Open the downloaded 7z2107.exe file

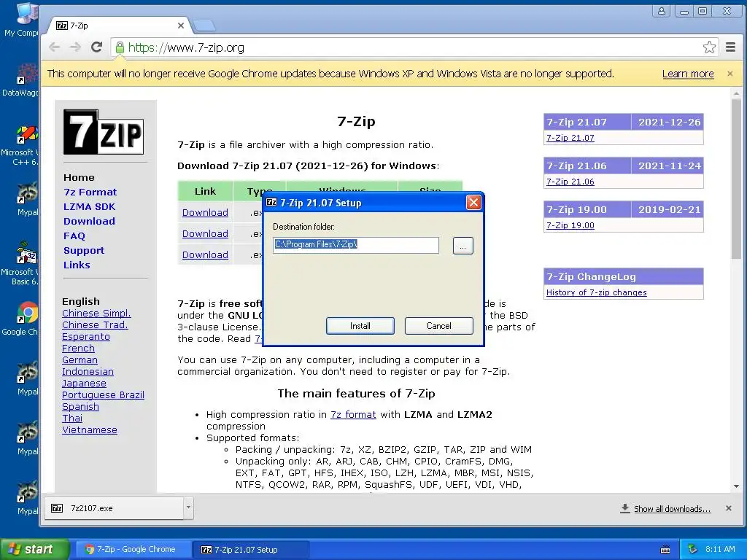(x=115, y=508)
